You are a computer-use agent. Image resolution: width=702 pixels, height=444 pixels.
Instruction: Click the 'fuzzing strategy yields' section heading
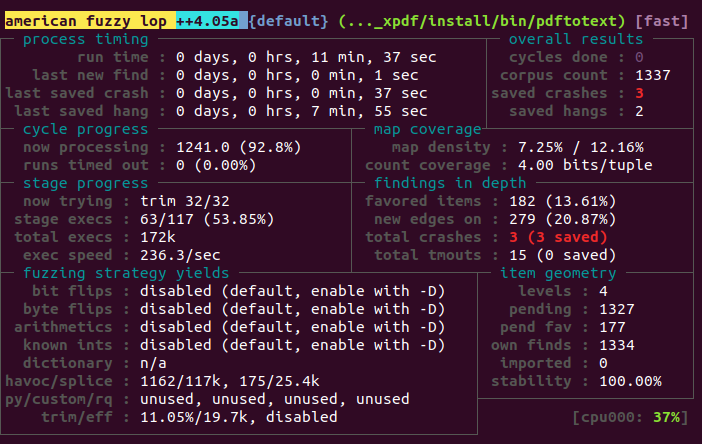tap(126, 273)
